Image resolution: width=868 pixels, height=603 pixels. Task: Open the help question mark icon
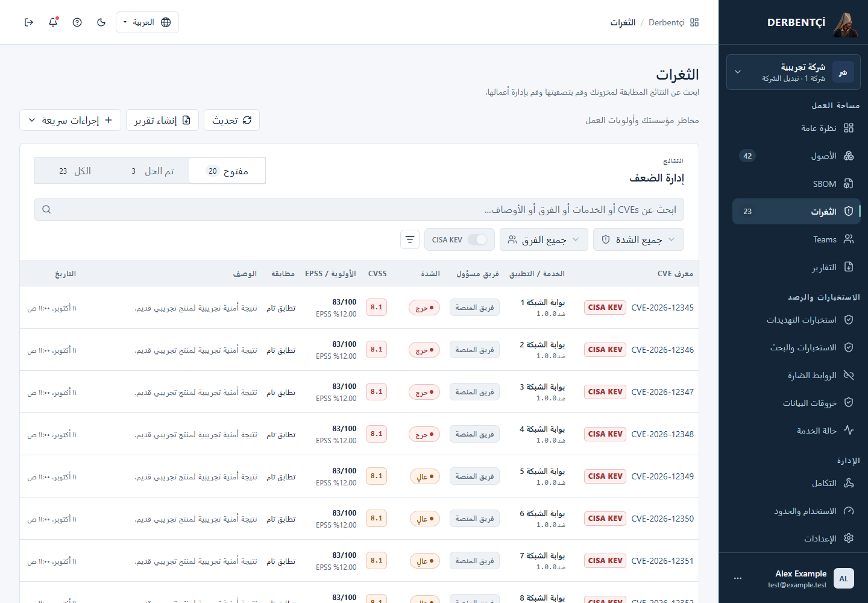[x=77, y=22]
